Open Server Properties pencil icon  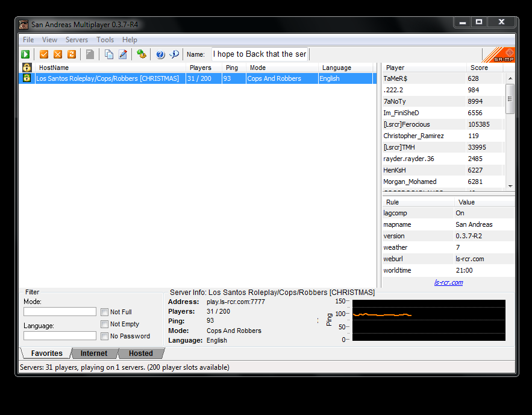123,54
